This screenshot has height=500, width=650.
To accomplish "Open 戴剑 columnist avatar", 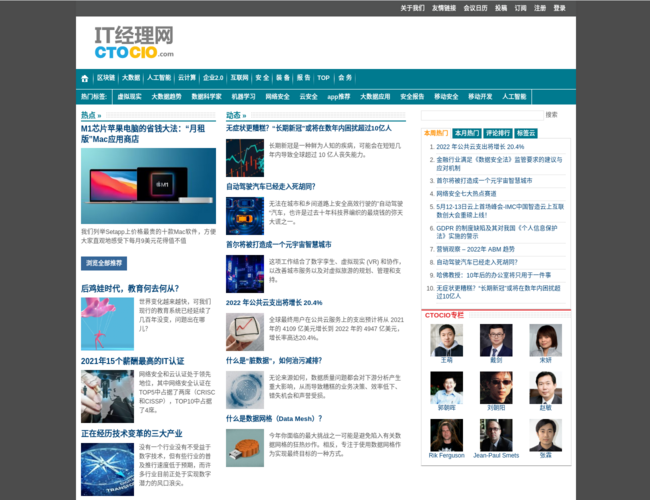I will point(496,340).
